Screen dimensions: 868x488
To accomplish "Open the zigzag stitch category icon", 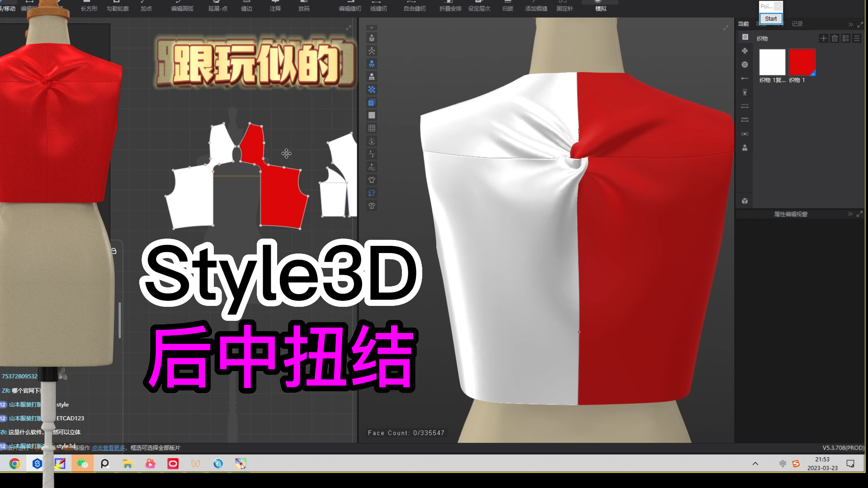I will click(745, 120).
